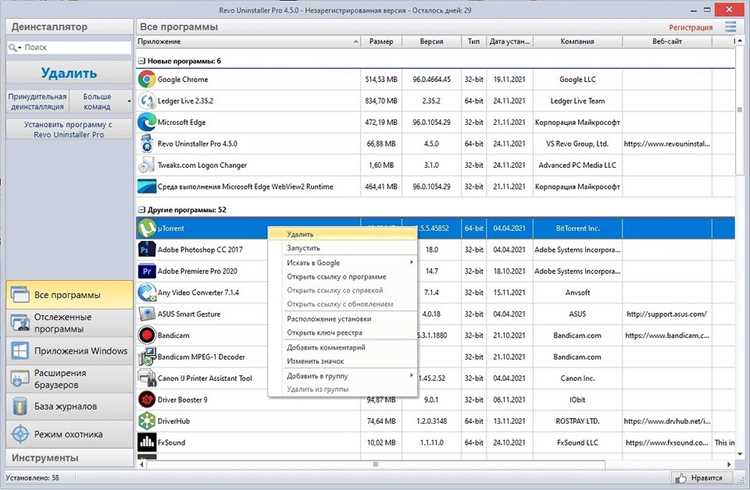The height and width of the screenshot is (490, 750).
Task: Collapse the Новые программы: 6 group
Action: (142, 61)
